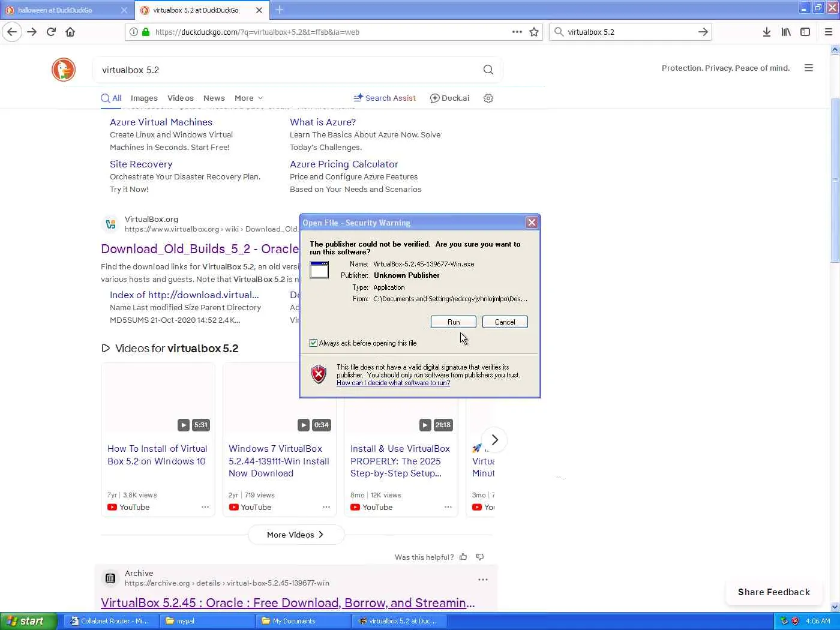
Task: Open the Windows Start menu
Action: [x=28, y=621]
